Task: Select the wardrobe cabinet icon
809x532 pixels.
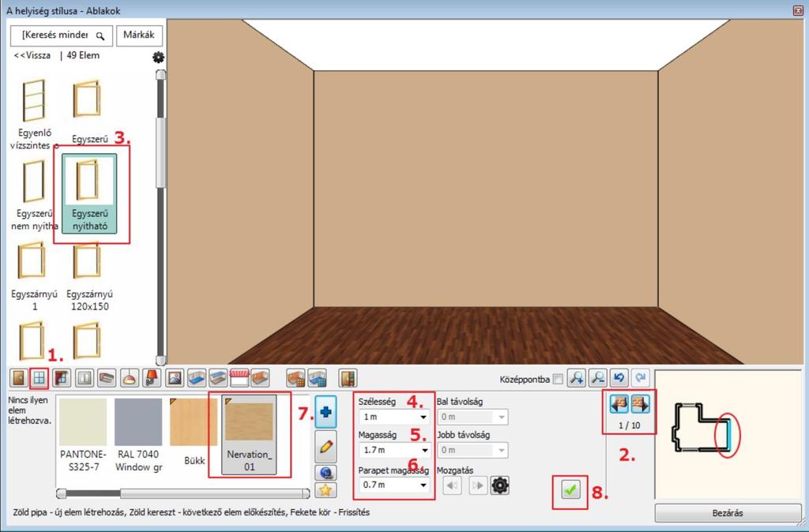Action: pos(348,378)
